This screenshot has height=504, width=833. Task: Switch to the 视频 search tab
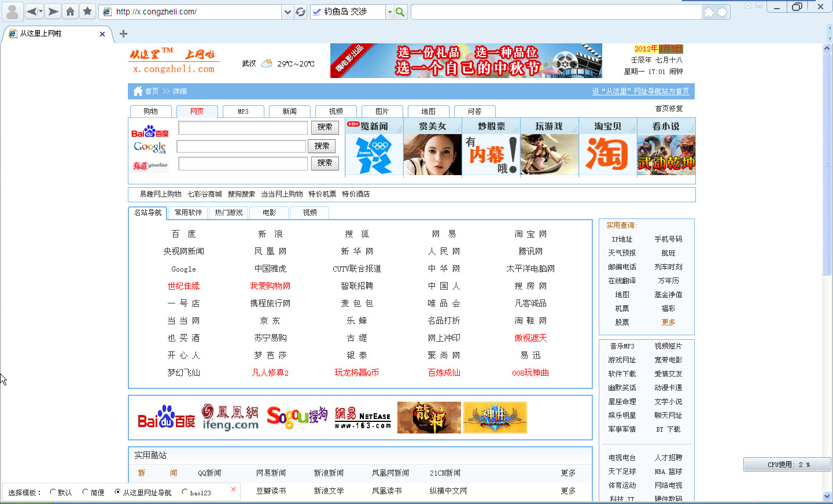pyautogui.click(x=336, y=112)
